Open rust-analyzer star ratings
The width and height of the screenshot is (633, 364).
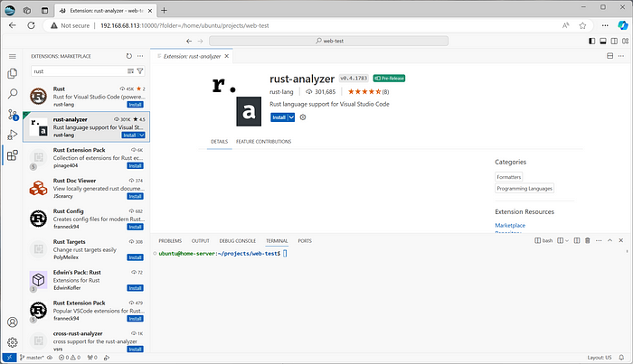[368, 92]
